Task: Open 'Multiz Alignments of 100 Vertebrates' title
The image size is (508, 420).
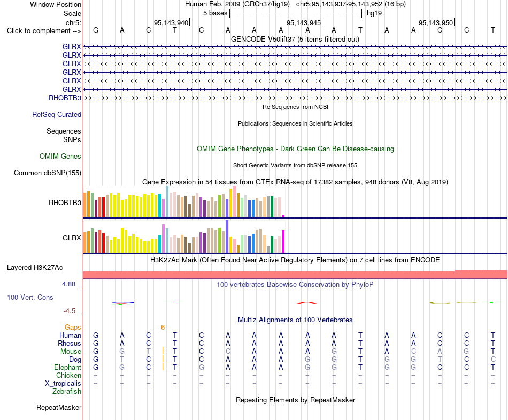Action: 295,320
